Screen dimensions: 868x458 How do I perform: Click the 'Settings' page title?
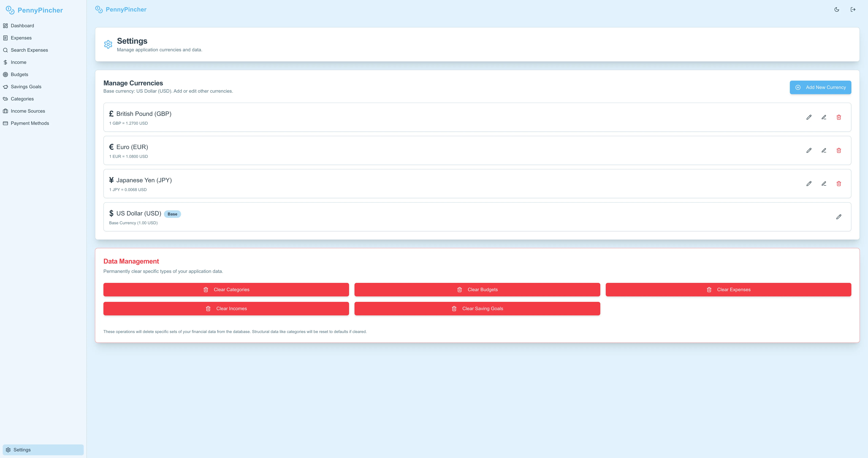[132, 41]
